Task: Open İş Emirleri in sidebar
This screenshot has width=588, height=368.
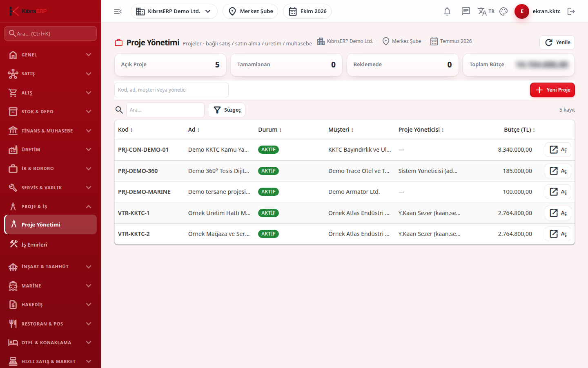Action: pyautogui.click(x=51, y=245)
